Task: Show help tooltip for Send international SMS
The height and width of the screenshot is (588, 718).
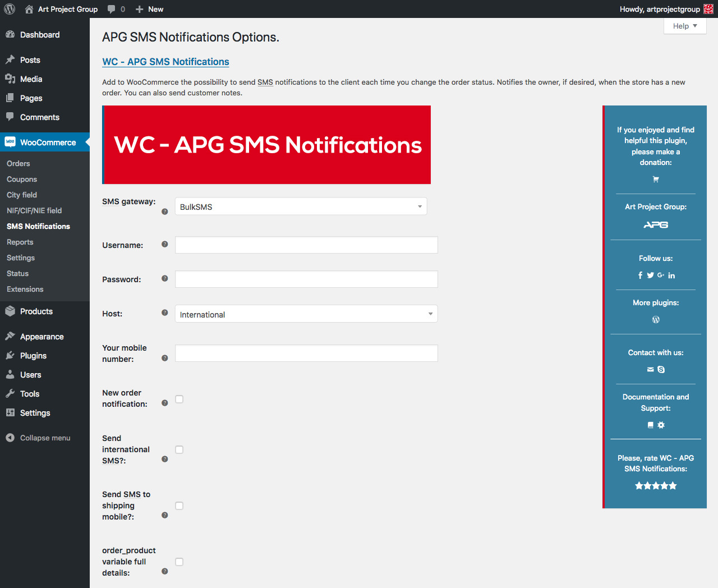Action: (x=165, y=459)
